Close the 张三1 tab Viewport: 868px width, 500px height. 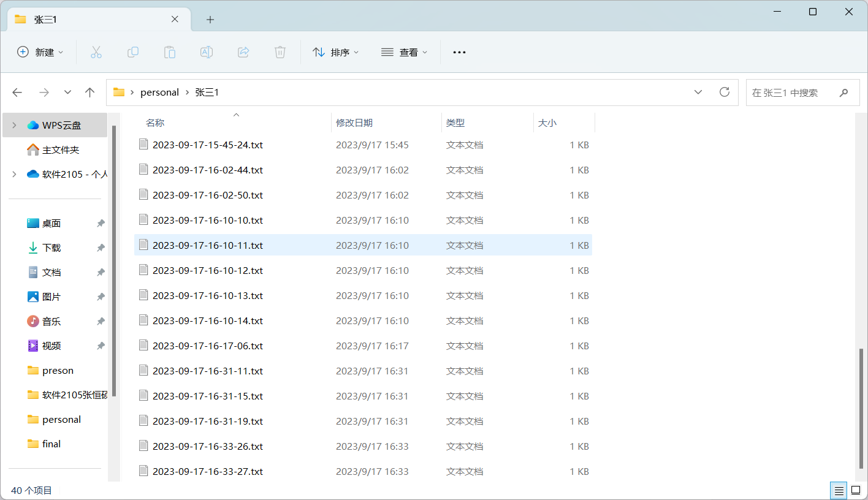pyautogui.click(x=175, y=19)
